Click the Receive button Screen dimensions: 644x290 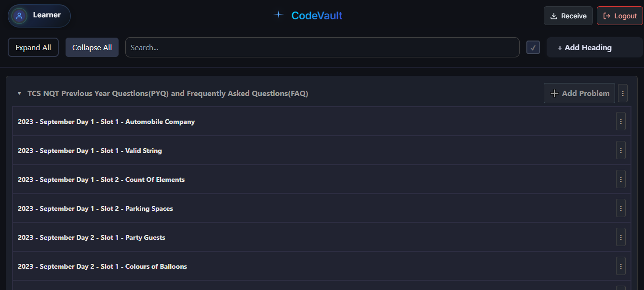coord(568,16)
